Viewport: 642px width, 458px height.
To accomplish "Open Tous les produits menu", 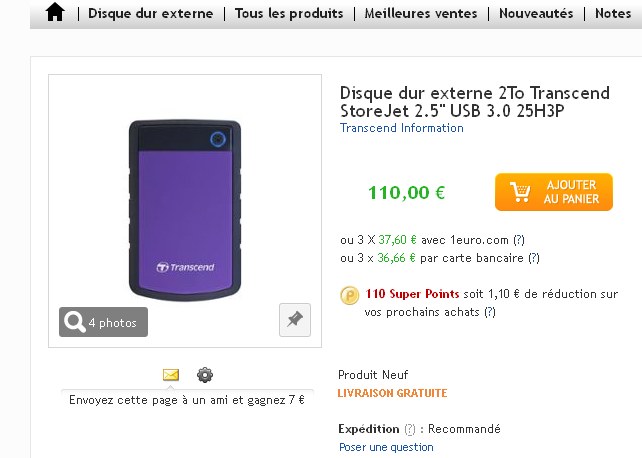I will pos(289,14).
